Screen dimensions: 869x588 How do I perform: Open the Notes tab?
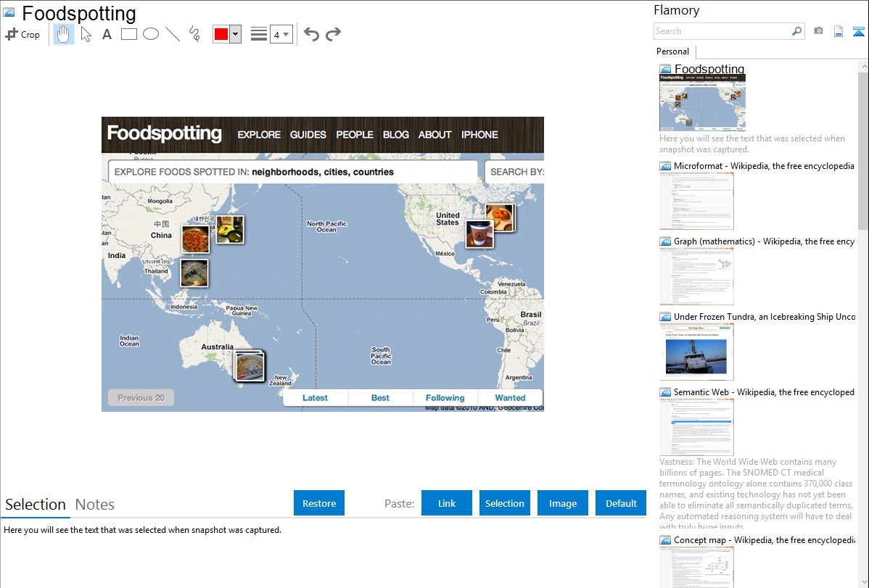(95, 505)
